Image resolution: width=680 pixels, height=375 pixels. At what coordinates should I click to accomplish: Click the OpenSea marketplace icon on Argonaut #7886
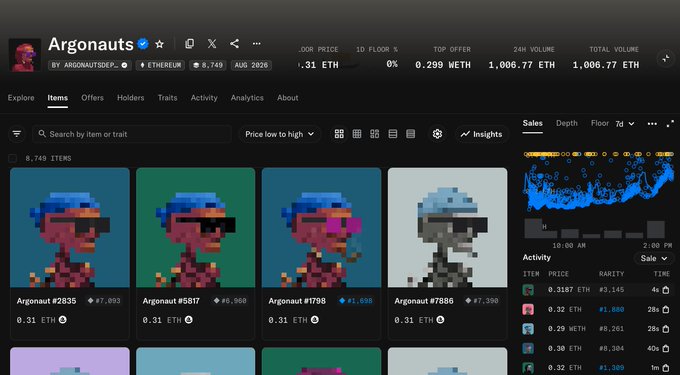pyautogui.click(x=440, y=320)
